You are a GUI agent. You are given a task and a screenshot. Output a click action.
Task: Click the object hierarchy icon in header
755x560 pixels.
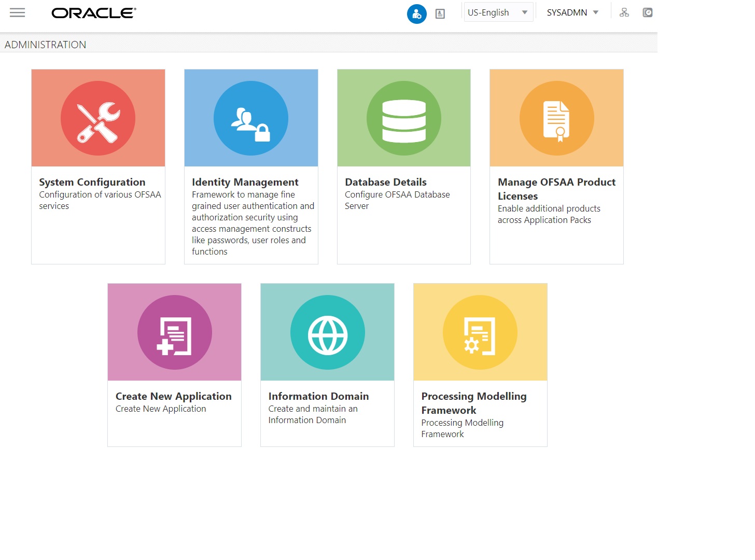click(624, 12)
